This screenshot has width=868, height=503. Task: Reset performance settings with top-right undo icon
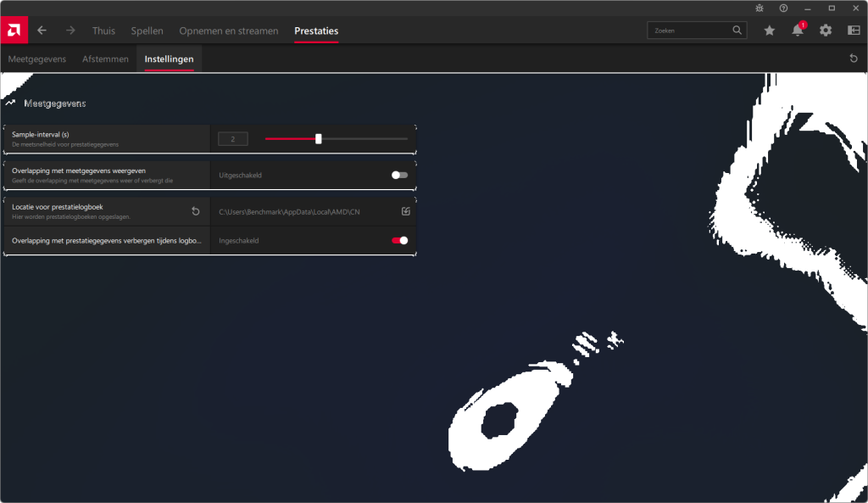click(x=854, y=59)
